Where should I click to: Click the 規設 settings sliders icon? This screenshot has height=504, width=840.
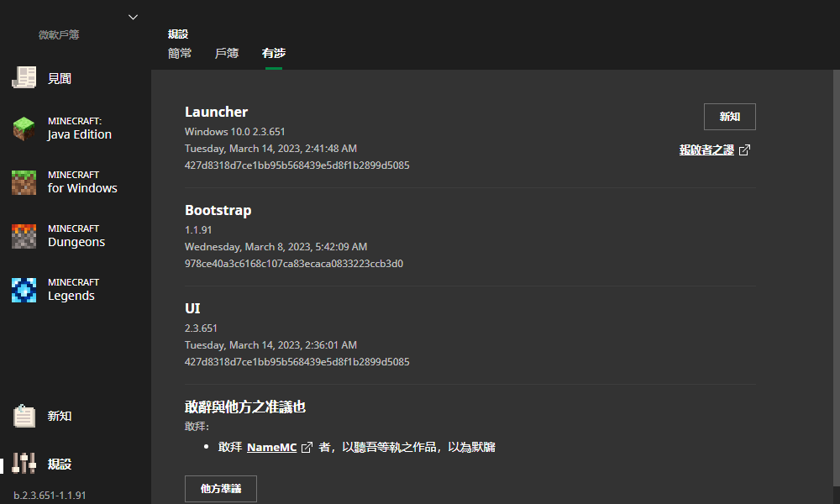[x=24, y=464]
